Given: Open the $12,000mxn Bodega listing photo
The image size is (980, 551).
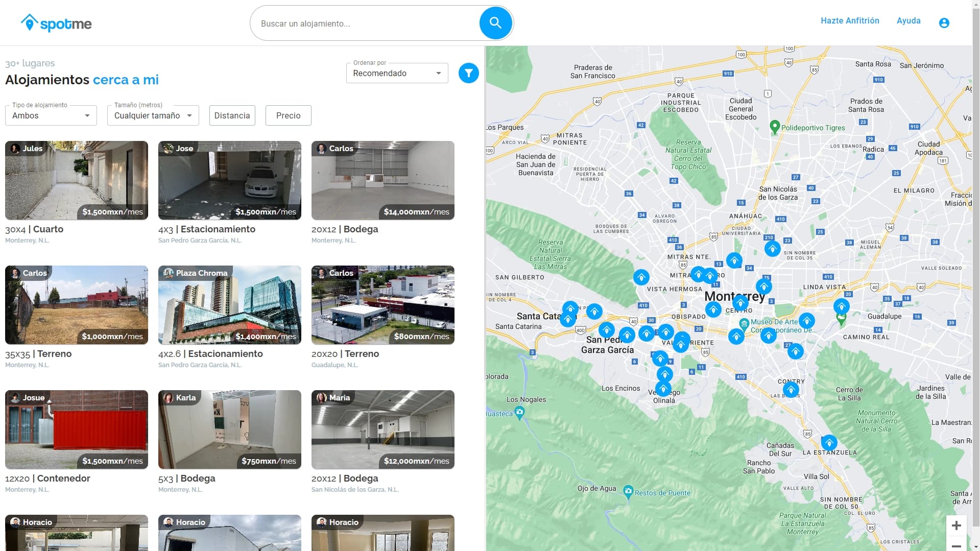Looking at the screenshot, I should pyautogui.click(x=383, y=429).
